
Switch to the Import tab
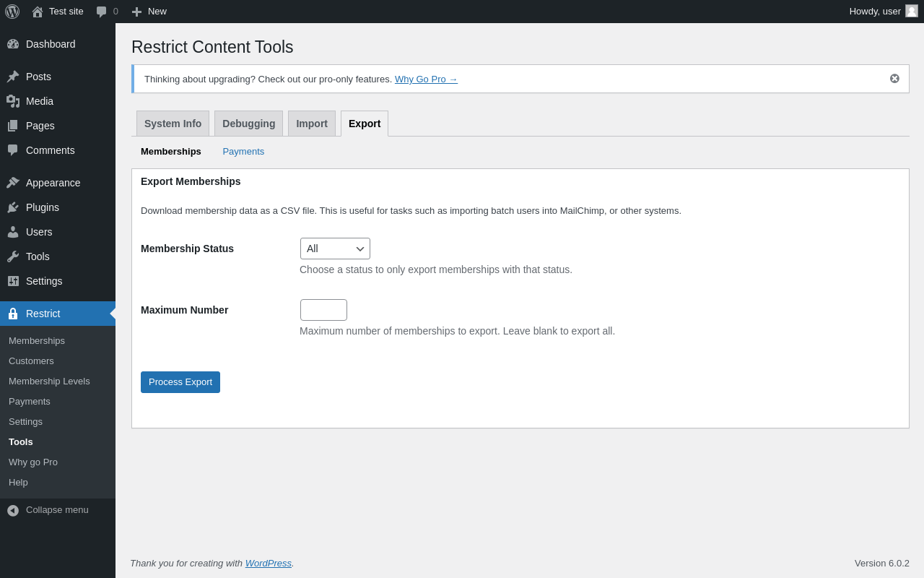tap(312, 124)
